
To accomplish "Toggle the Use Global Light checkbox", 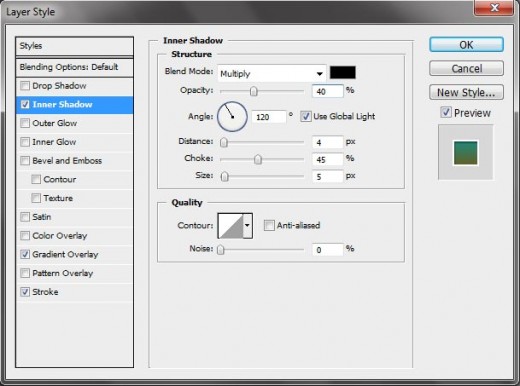I will click(306, 116).
